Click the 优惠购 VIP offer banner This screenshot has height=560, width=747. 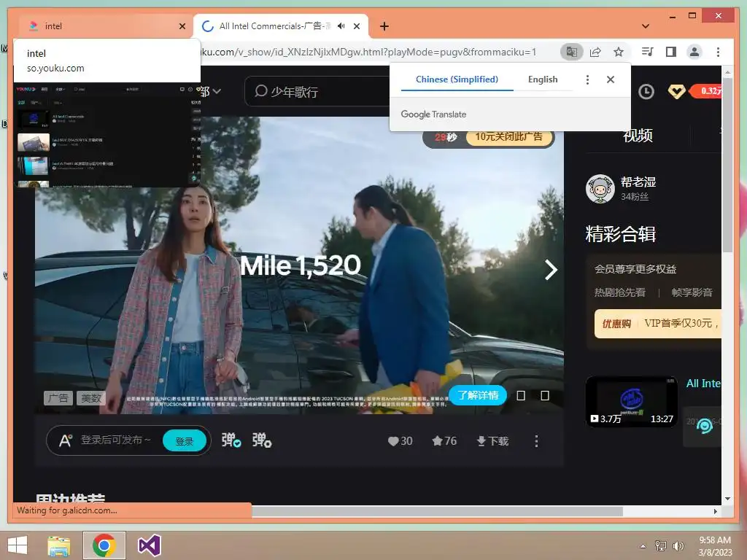658,324
